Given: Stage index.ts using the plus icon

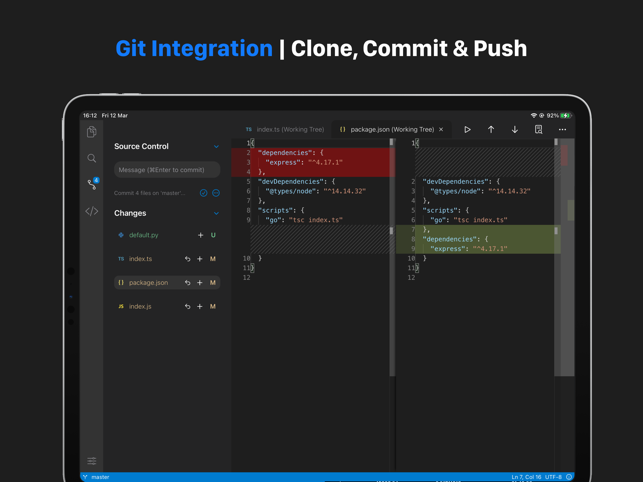Looking at the screenshot, I should pos(200,259).
